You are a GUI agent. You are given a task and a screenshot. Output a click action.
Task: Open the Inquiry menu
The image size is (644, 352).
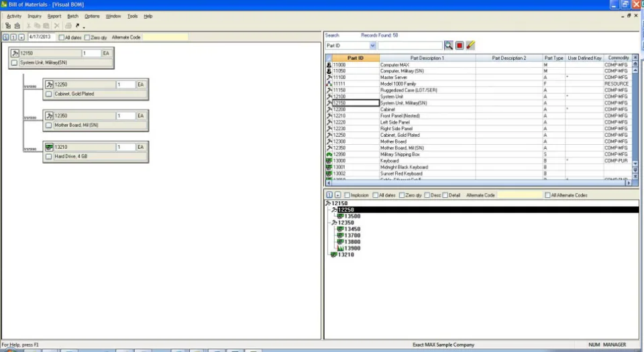[34, 16]
